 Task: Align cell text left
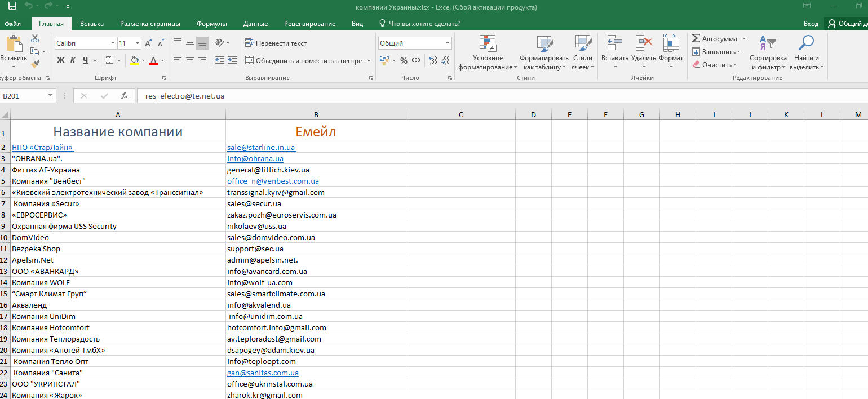pos(178,60)
